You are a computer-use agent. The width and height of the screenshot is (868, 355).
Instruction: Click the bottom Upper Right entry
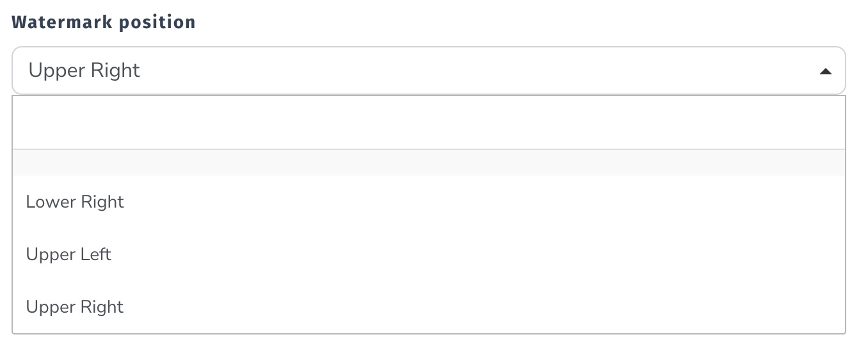point(75,307)
